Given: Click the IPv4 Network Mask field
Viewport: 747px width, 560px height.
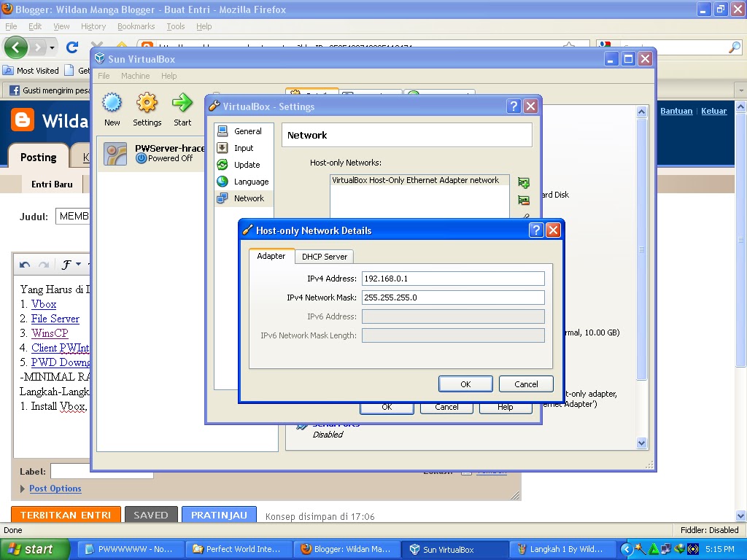Looking at the screenshot, I should tap(453, 297).
